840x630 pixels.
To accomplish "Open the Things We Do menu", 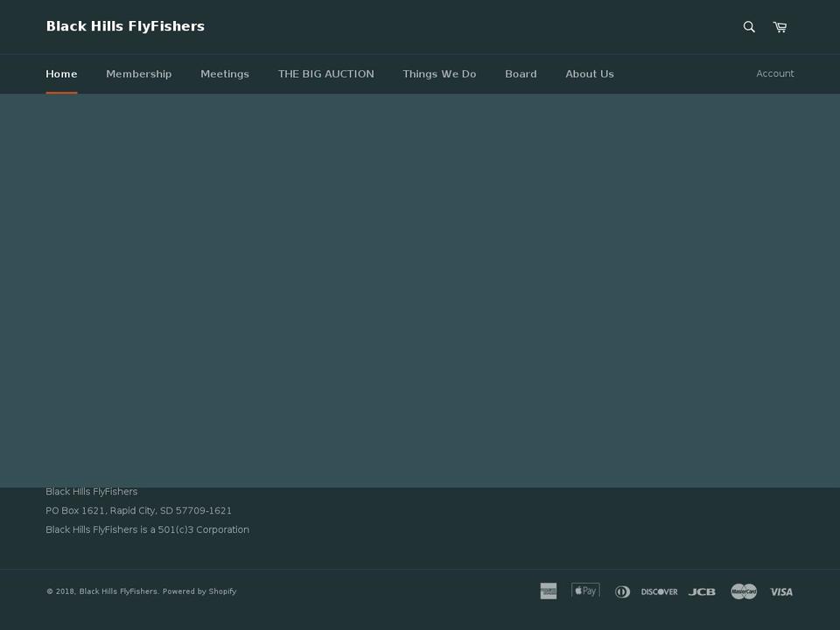I will 439,73.
